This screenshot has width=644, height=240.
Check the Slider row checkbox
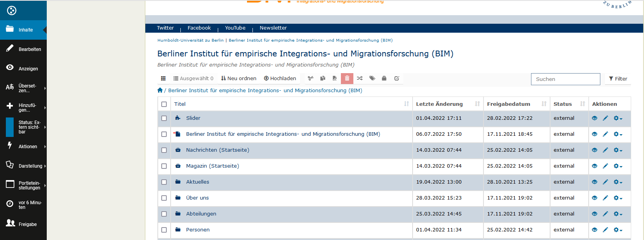164,118
